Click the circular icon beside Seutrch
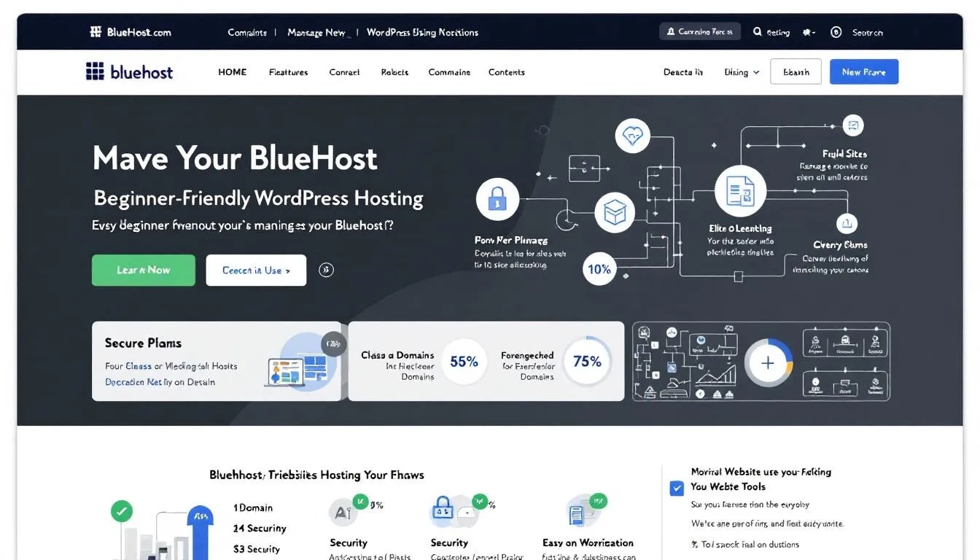Viewport: 980px width, 560px height. (x=836, y=32)
